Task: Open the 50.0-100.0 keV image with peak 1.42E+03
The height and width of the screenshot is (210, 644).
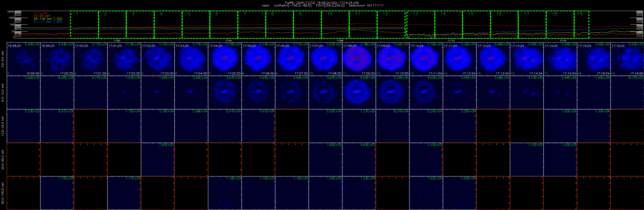Action: [426, 193]
